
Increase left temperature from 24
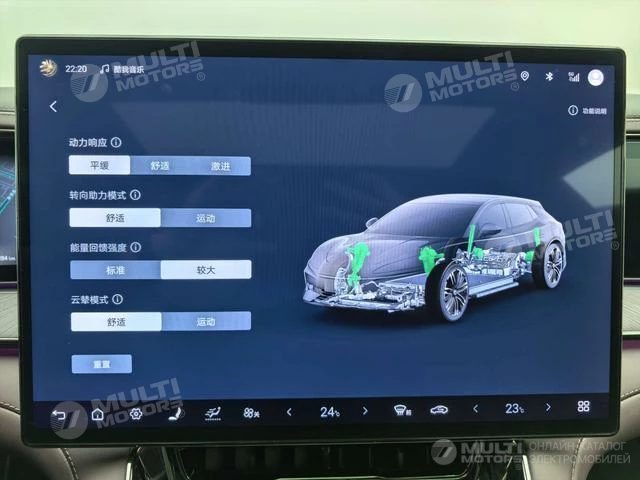(x=365, y=410)
